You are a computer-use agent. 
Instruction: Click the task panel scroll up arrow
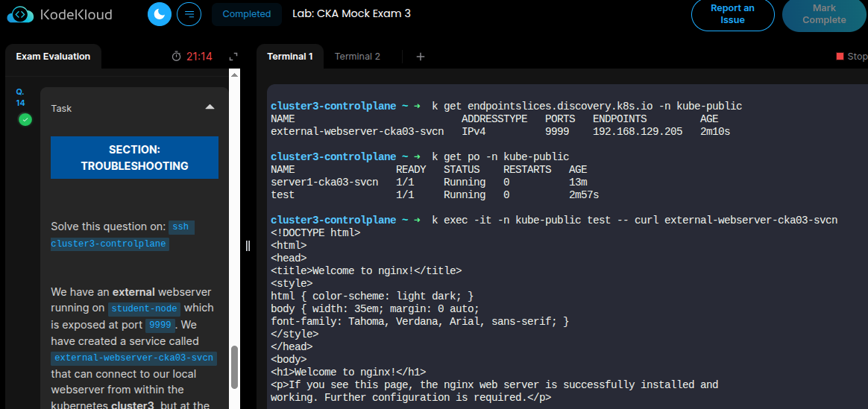(x=235, y=74)
